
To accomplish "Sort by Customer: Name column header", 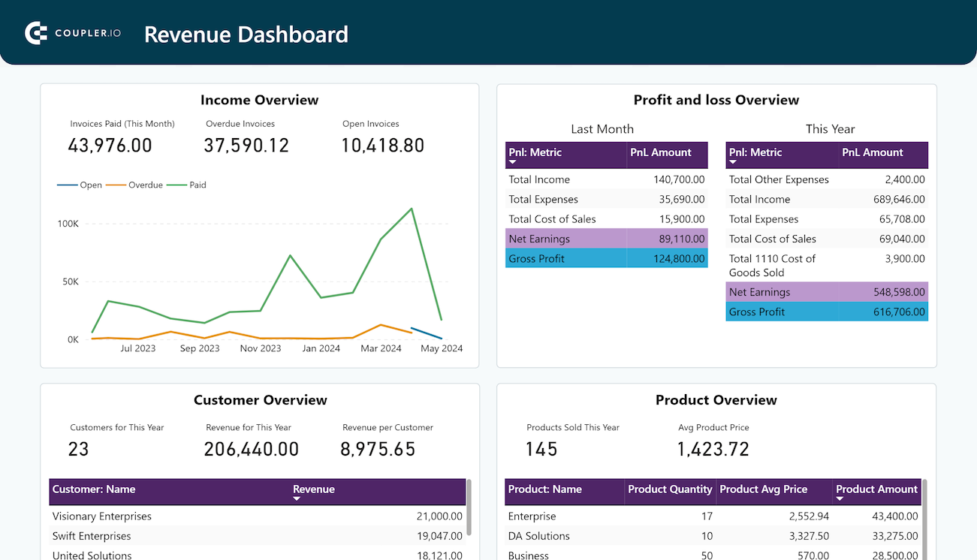I will point(94,489).
